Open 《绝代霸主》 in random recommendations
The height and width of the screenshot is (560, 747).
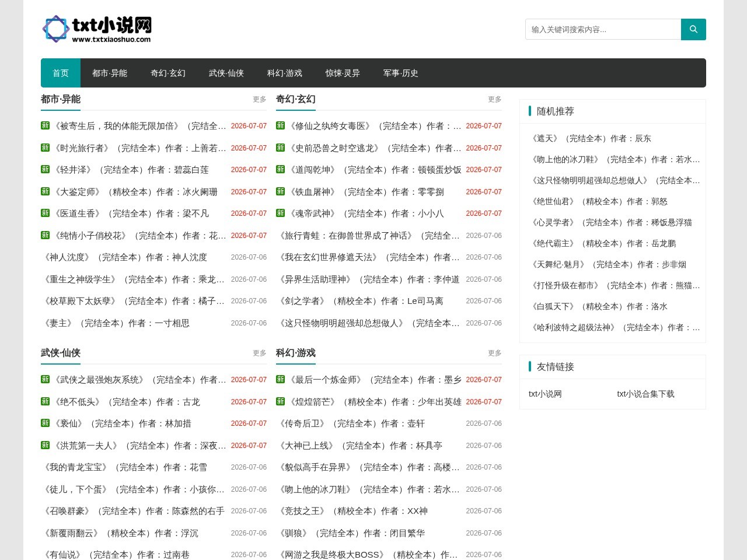click(x=602, y=243)
